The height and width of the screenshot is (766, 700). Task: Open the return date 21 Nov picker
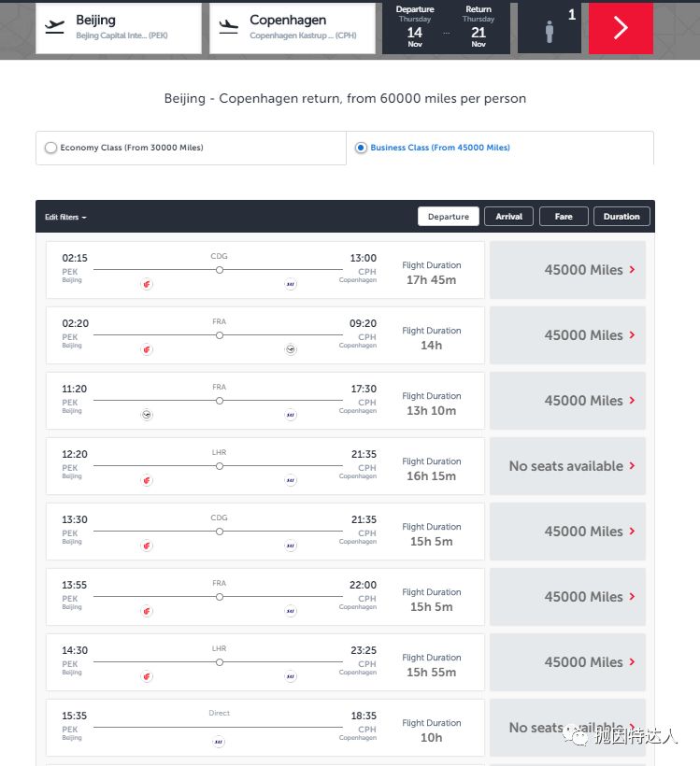[479, 27]
